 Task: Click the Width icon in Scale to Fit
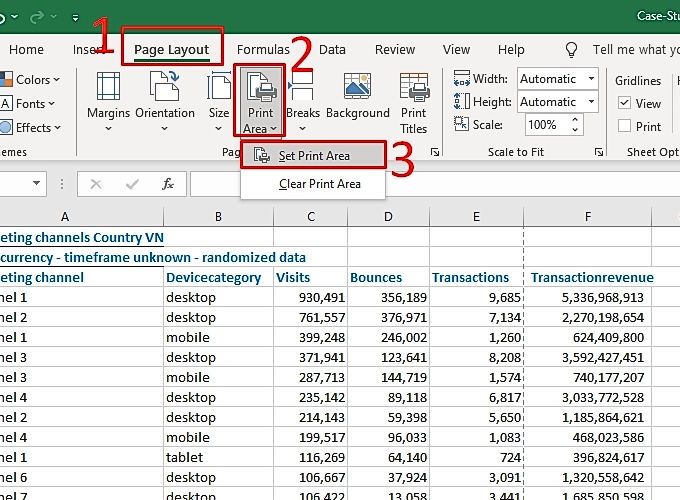(x=461, y=78)
